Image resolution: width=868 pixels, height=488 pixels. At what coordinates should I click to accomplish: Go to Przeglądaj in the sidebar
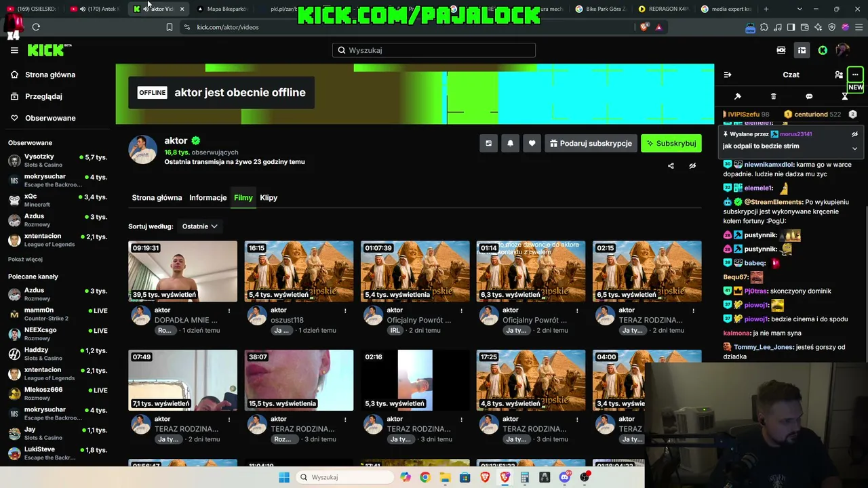point(43,96)
